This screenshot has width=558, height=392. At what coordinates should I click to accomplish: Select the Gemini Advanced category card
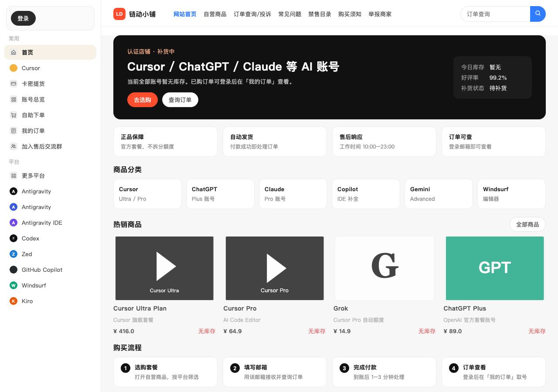click(x=439, y=194)
